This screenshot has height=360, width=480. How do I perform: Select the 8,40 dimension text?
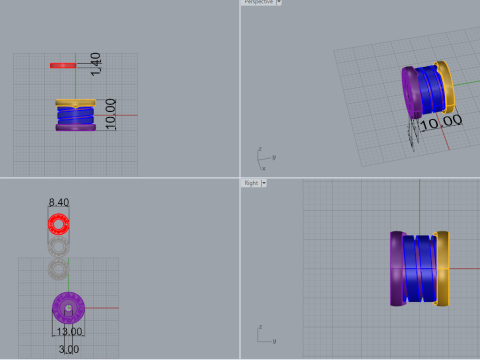(59, 202)
